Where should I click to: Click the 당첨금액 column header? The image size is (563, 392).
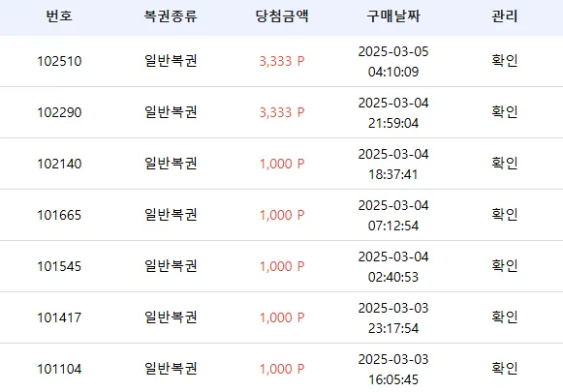click(x=282, y=16)
